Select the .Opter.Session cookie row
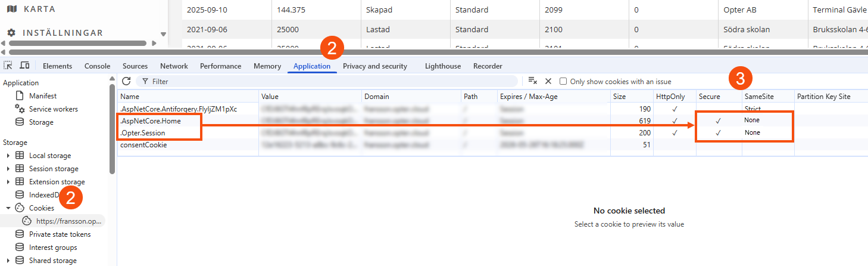The height and width of the screenshot is (266, 868). (143, 133)
